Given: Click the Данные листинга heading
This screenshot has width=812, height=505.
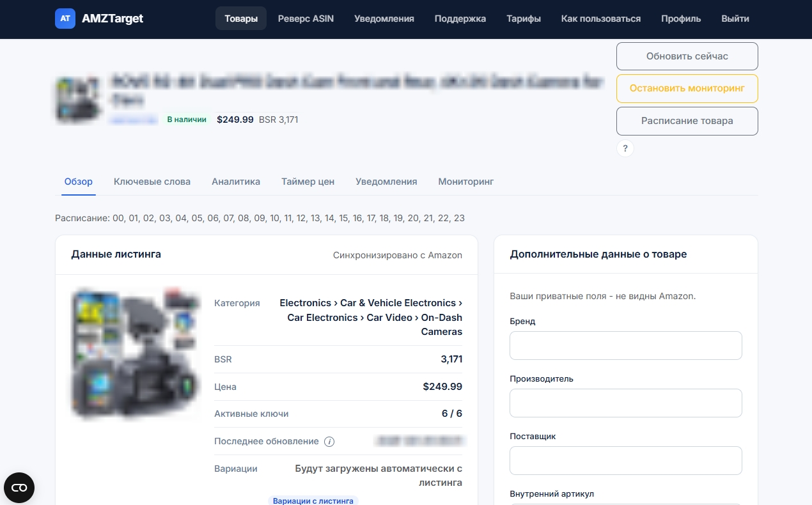Looking at the screenshot, I should [116, 254].
